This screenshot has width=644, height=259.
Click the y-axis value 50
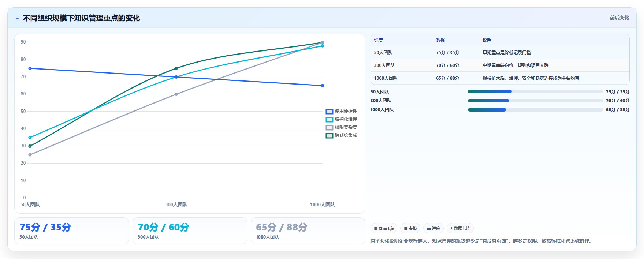tap(23, 111)
